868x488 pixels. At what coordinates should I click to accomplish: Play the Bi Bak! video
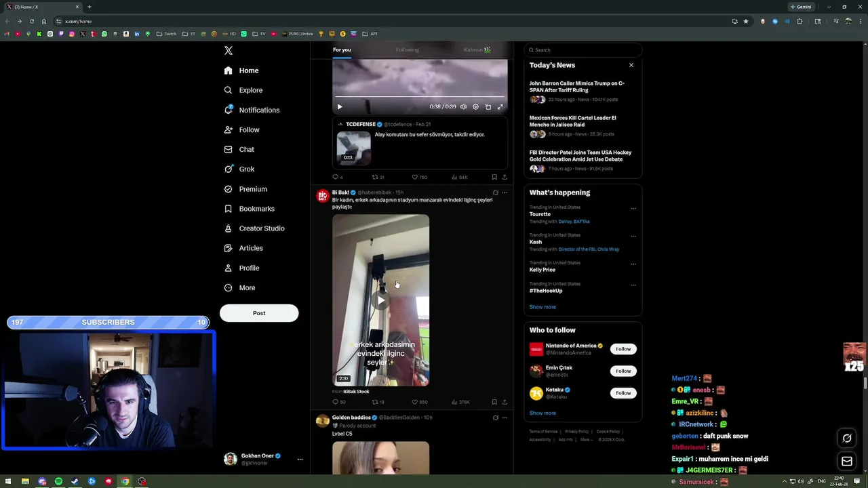click(380, 300)
